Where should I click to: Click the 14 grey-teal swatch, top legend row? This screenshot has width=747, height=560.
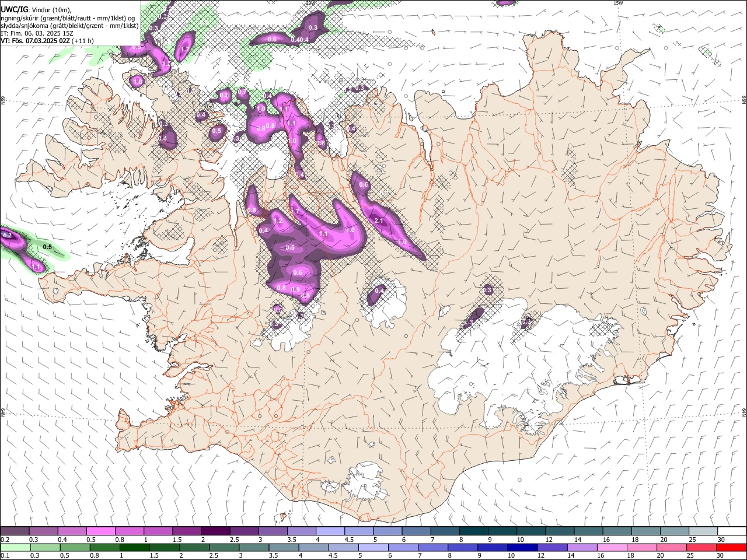(588, 531)
